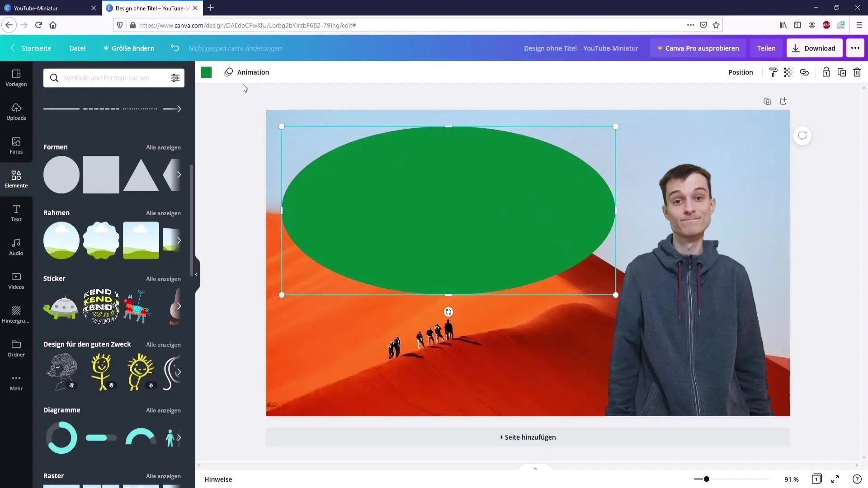The width and height of the screenshot is (868, 488).
Task: Expand Sticker Alle anzeigen section
Action: (x=163, y=278)
